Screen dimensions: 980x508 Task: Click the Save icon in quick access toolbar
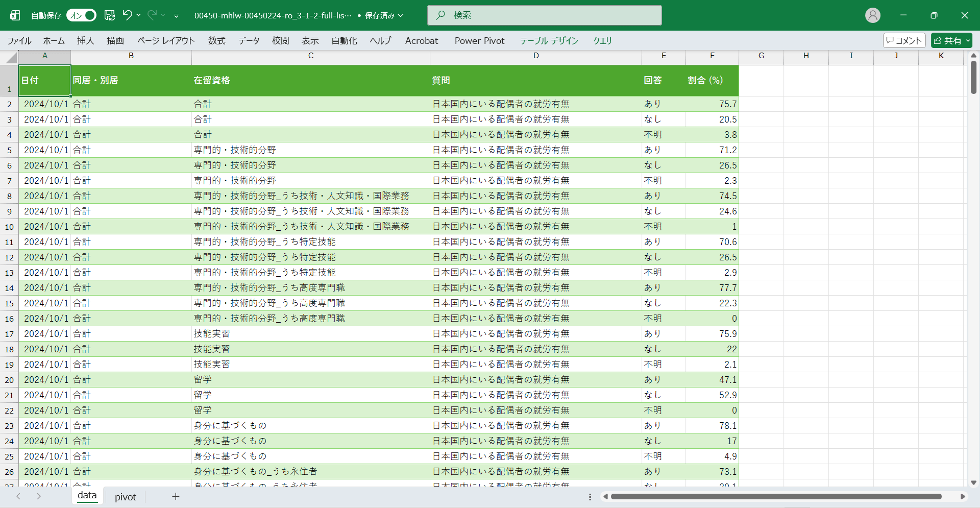110,15
